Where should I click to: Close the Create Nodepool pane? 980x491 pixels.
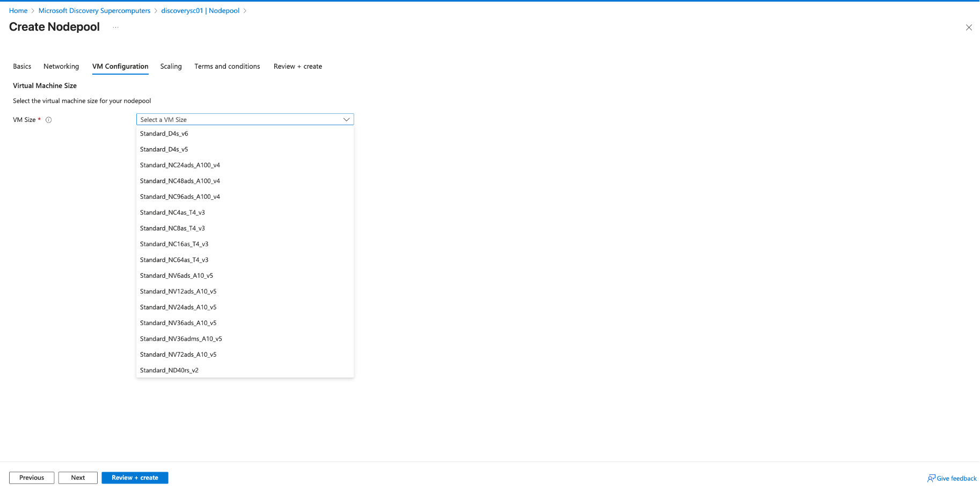tap(969, 27)
